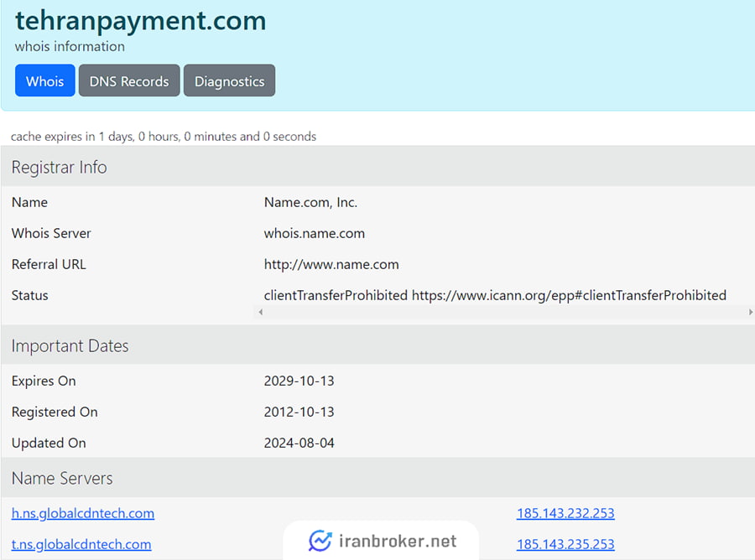Viewport: 755px width, 560px height.
Task: Select the registrar name Name.com, Inc.
Action: click(x=310, y=203)
